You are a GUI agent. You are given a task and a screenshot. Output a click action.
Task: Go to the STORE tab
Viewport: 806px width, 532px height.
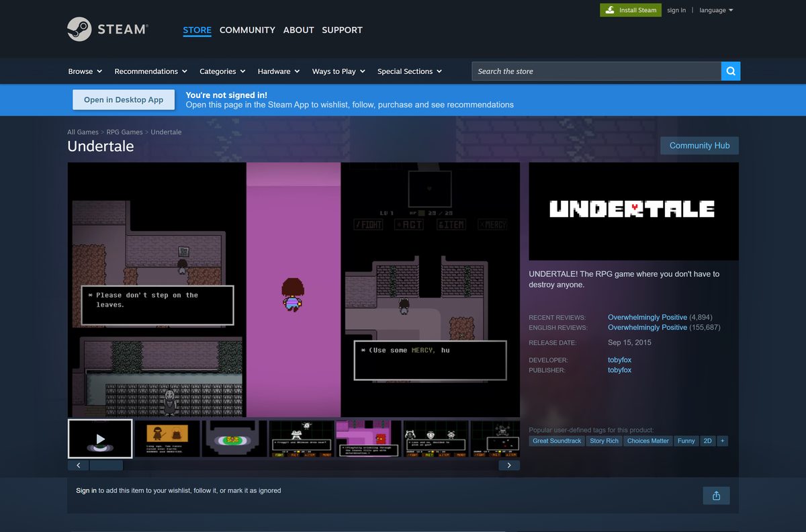[x=197, y=30]
